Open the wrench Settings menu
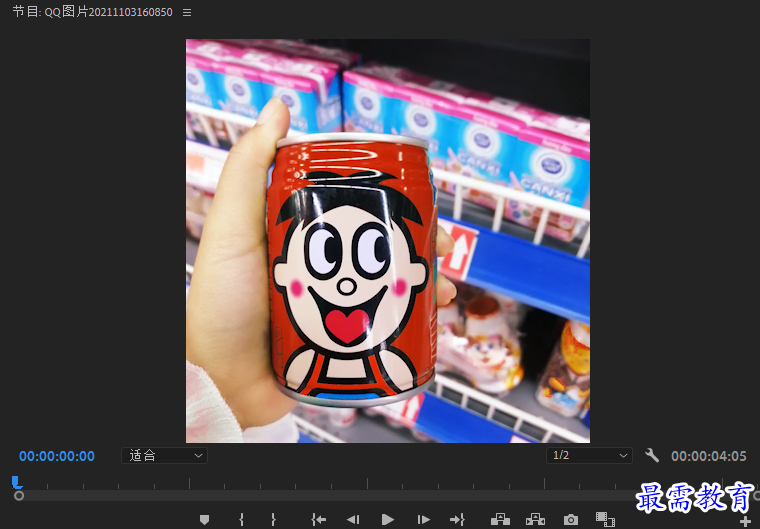The height and width of the screenshot is (529, 760). (652, 455)
